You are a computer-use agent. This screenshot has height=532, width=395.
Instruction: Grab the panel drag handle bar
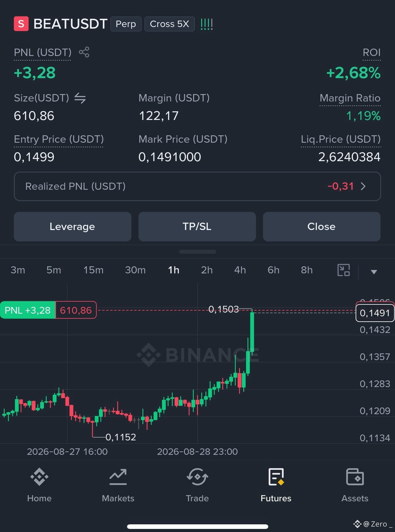(x=197, y=252)
